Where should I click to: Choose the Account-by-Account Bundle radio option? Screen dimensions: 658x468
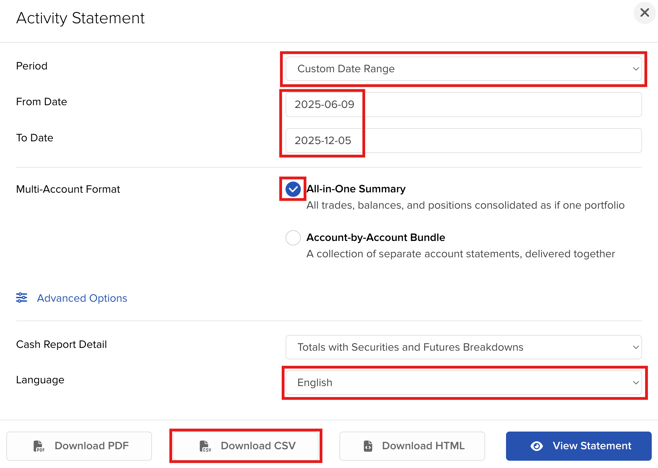coord(293,238)
